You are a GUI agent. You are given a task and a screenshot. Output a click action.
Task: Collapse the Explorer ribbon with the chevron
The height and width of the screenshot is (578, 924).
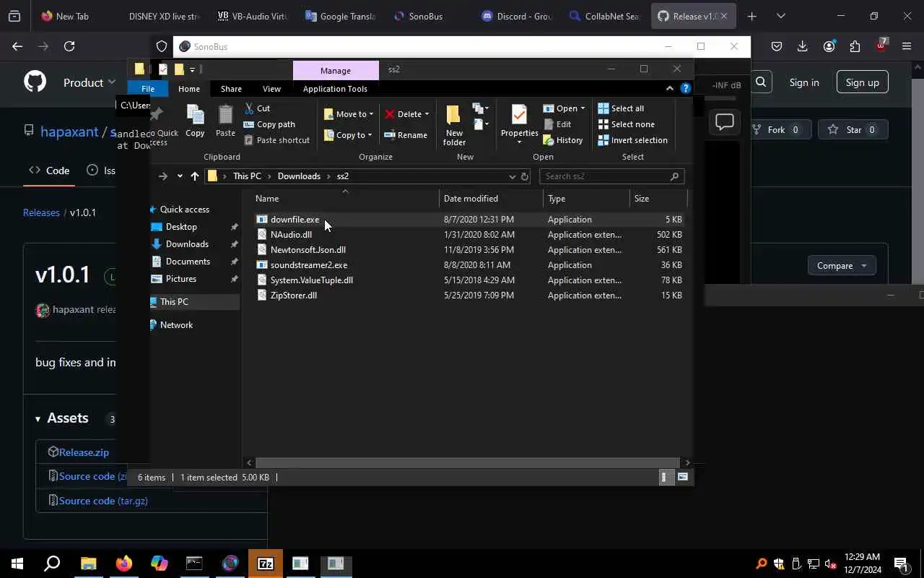click(x=669, y=88)
